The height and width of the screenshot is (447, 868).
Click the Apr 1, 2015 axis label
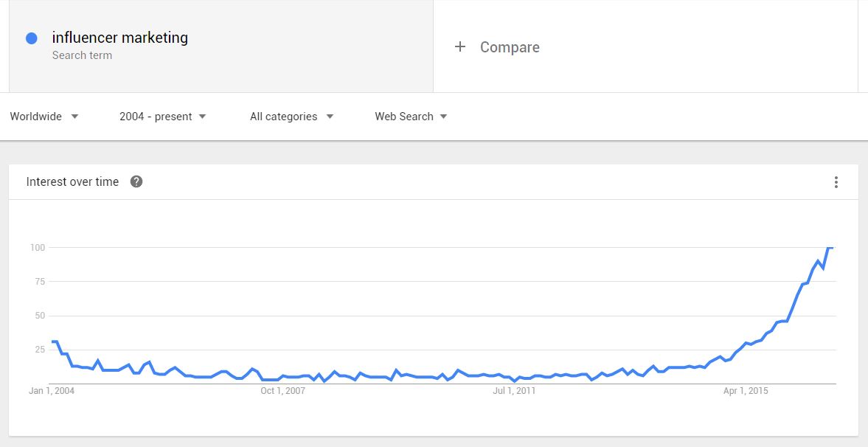point(746,391)
